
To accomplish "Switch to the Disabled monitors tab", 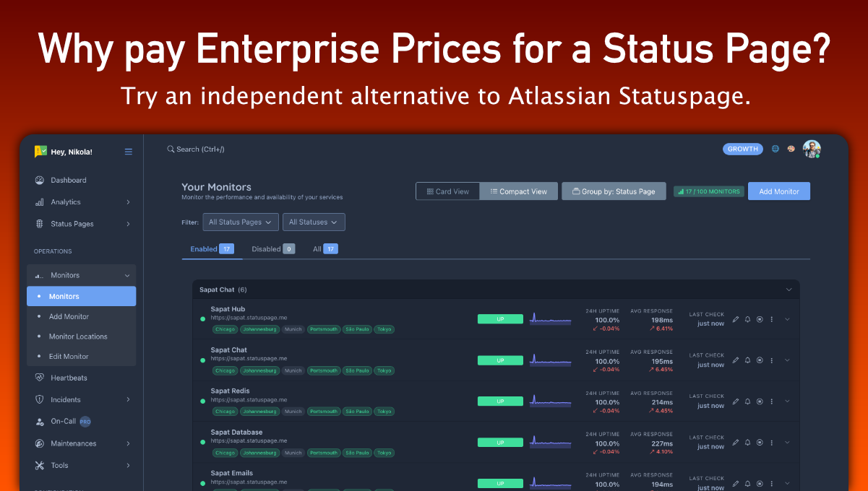I will pos(272,249).
